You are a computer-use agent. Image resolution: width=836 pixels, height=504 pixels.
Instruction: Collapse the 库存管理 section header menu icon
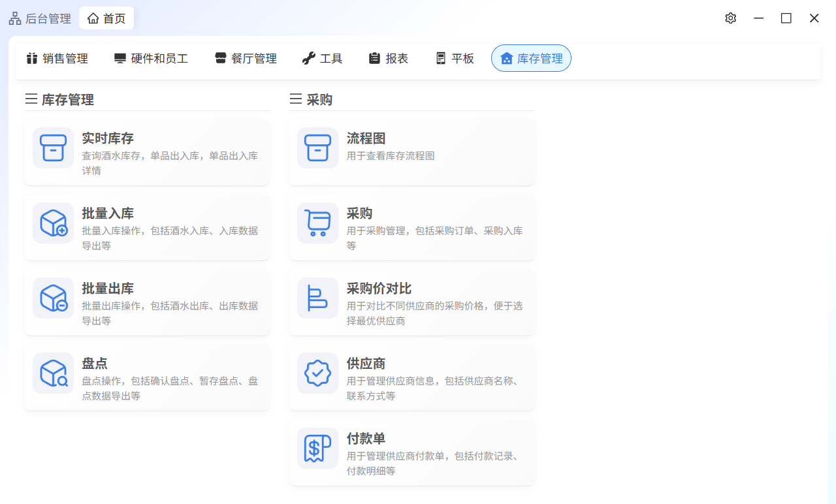[x=31, y=99]
